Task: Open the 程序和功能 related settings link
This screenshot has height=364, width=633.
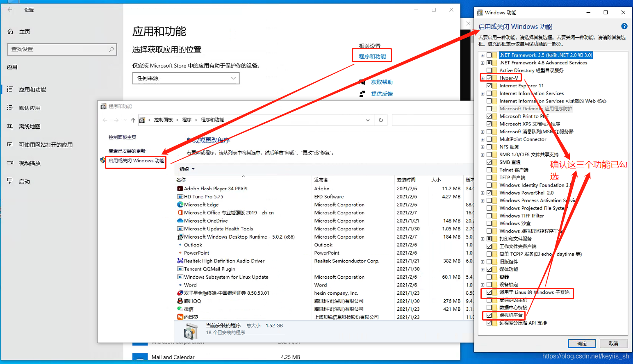Action: pos(372,57)
